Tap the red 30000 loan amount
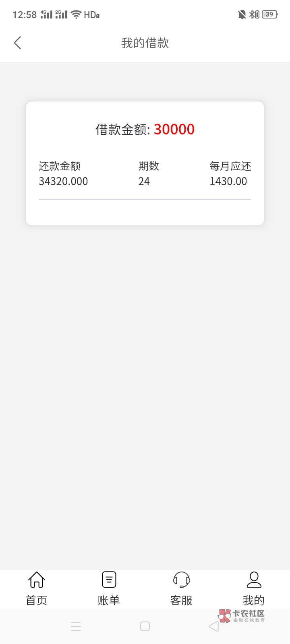The width and height of the screenshot is (290, 644). (174, 129)
